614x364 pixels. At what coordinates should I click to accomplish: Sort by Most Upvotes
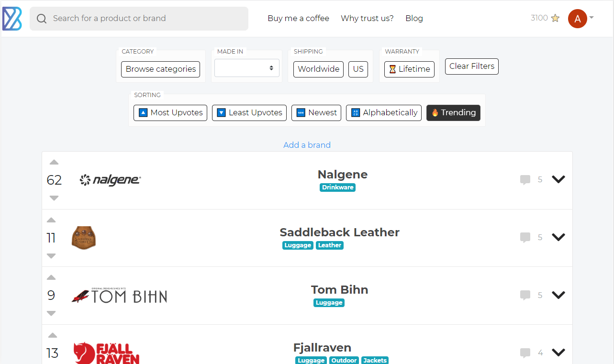tap(170, 113)
